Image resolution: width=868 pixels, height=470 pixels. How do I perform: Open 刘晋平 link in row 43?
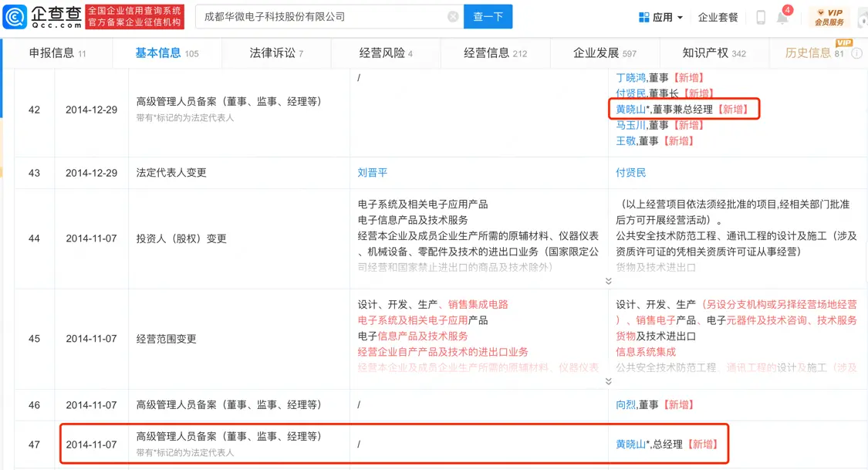[x=373, y=173]
